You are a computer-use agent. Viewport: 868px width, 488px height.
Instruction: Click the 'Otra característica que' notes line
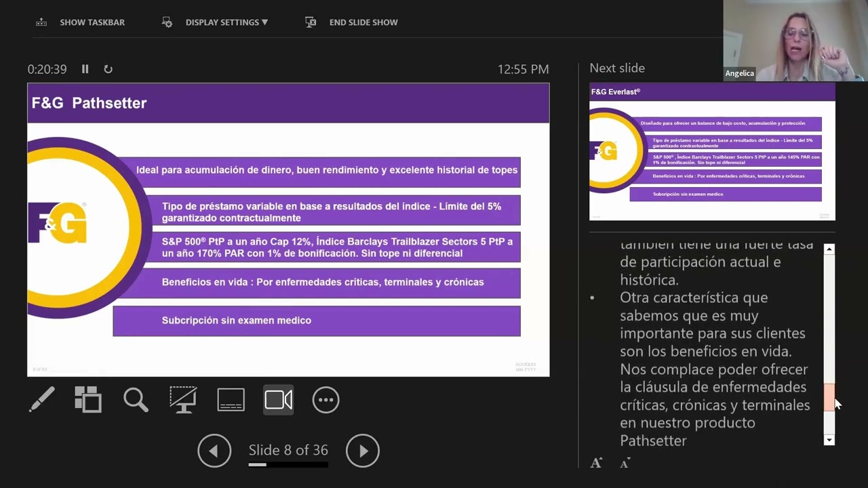point(694,298)
